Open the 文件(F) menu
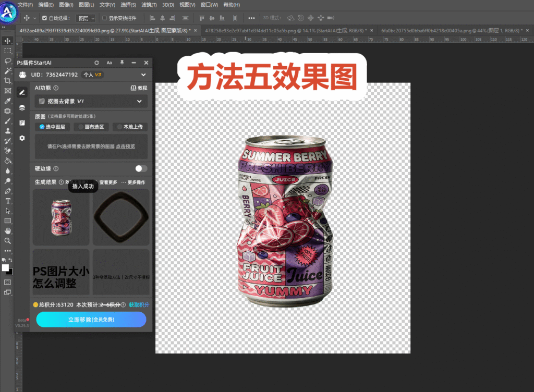Viewport: 534px width, 392px height. [x=25, y=5]
